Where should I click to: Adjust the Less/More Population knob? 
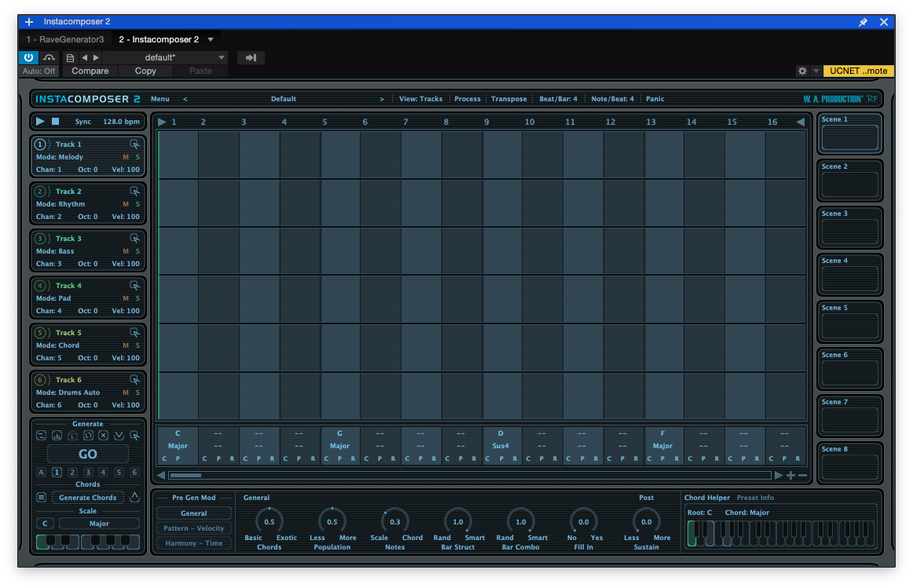(x=332, y=522)
